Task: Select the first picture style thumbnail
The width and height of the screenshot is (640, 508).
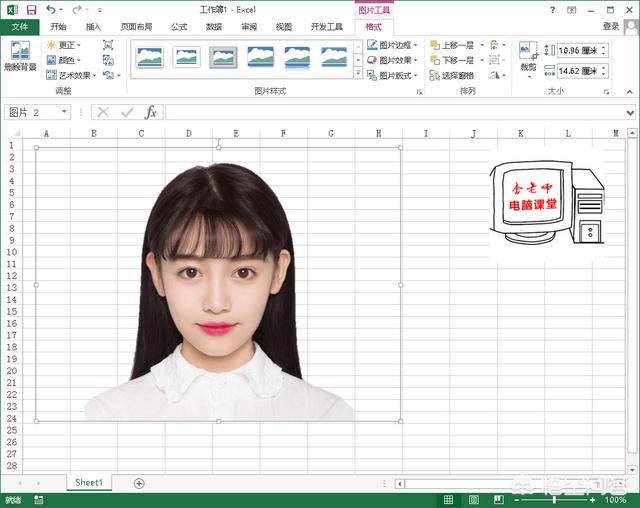Action: tap(150, 58)
